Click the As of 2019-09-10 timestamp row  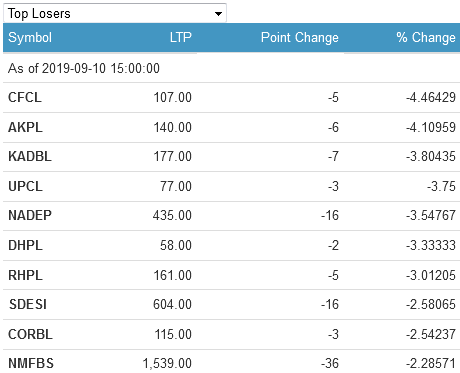pyautogui.click(x=231, y=68)
